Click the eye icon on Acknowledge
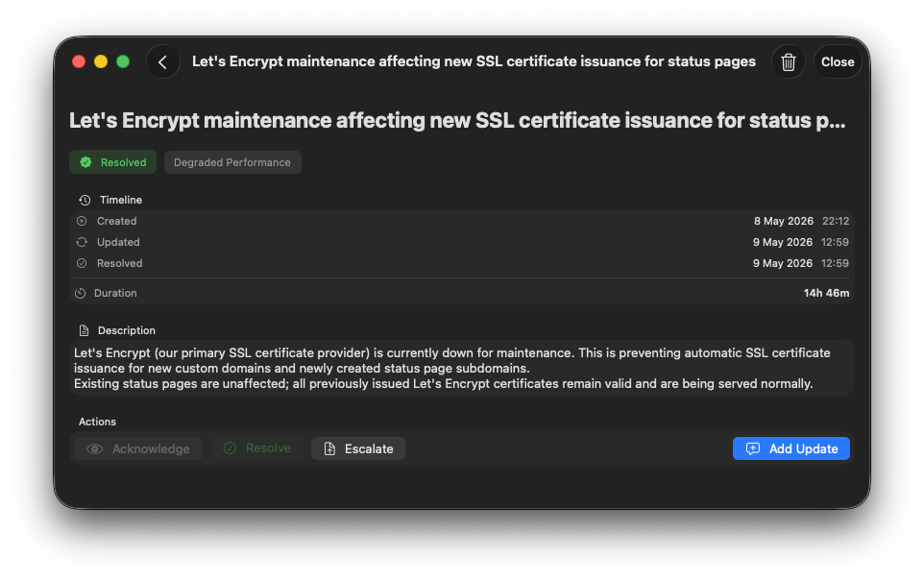Image resolution: width=924 pixels, height=580 pixels. (x=95, y=449)
